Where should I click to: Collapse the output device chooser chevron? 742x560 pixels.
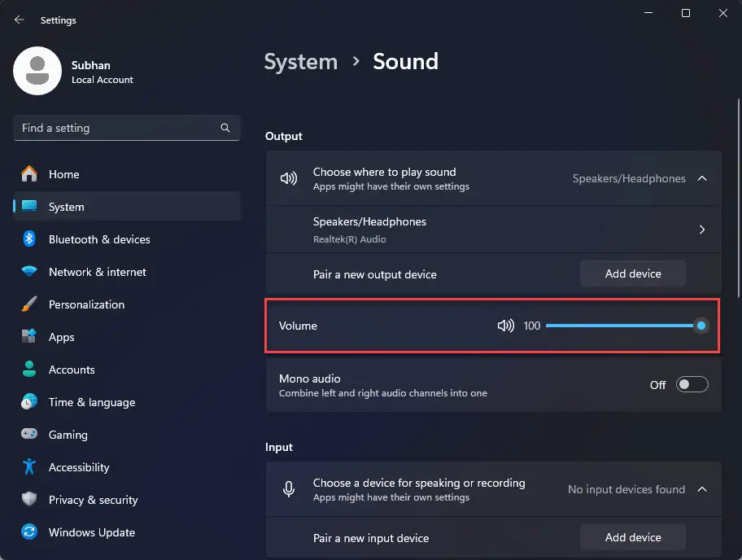tap(702, 178)
